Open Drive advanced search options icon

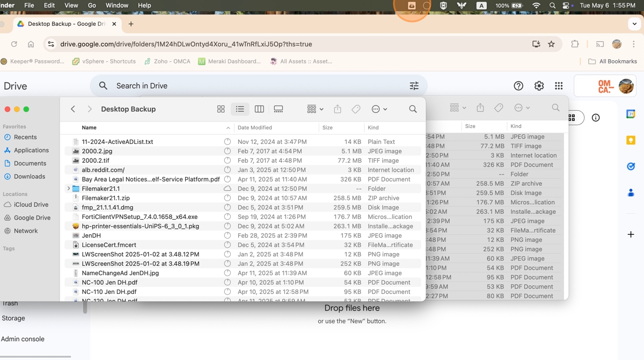[x=414, y=85]
